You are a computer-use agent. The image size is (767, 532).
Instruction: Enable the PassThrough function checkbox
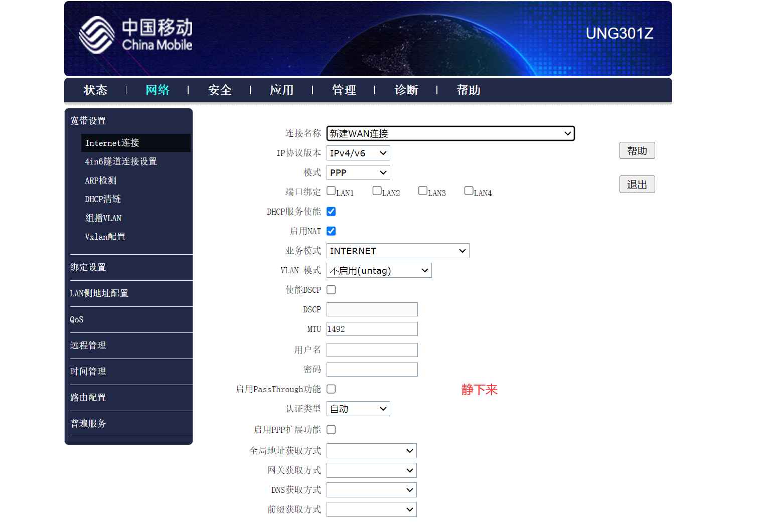[331, 389]
